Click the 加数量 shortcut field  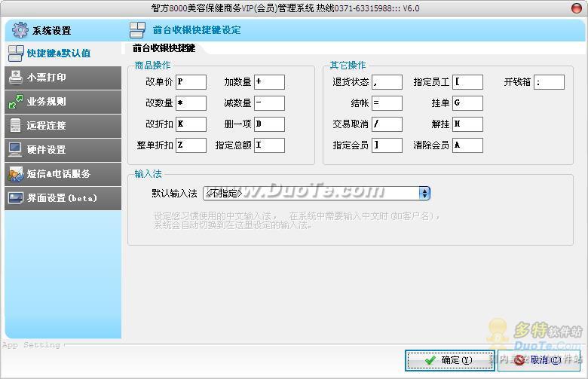269,81
